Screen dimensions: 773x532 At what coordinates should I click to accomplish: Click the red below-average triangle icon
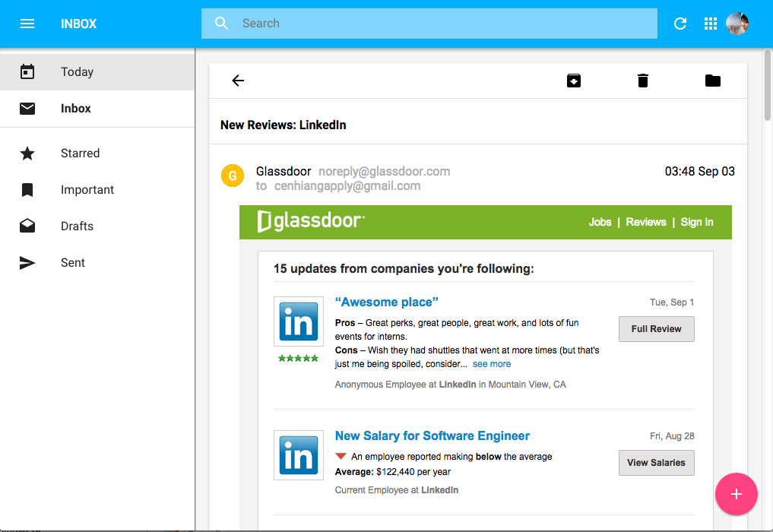click(341, 456)
